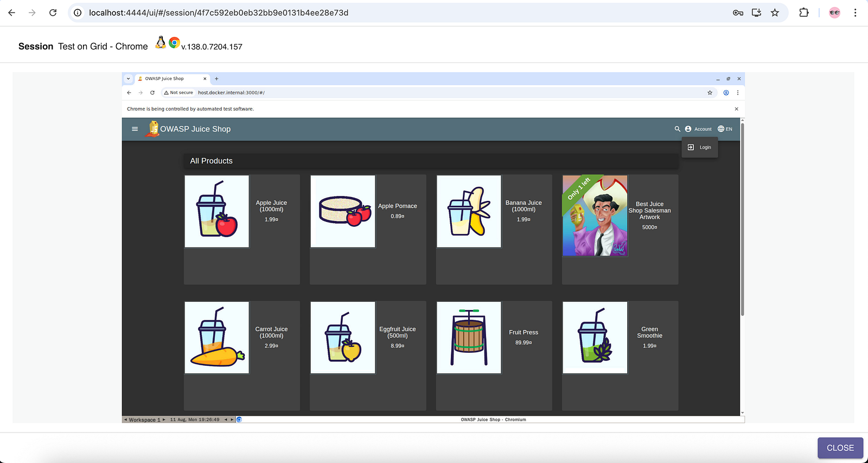The height and width of the screenshot is (463, 868).
Task: Go forward in remote browser
Action: pos(141,92)
